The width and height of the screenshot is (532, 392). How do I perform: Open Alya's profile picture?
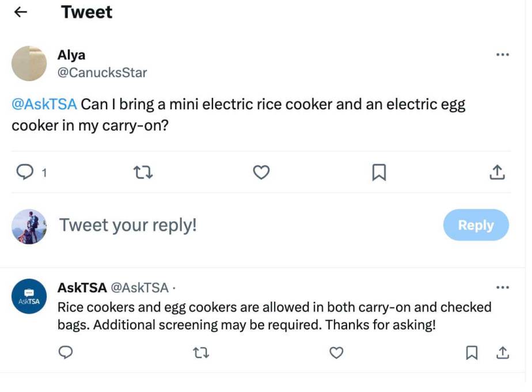[29, 63]
